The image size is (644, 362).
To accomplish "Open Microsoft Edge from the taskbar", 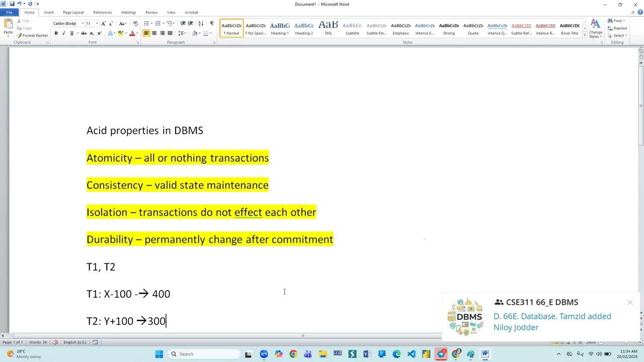I will click(396, 354).
